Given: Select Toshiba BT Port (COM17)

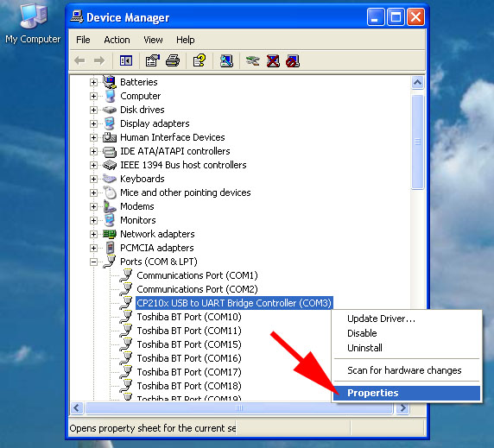Looking at the screenshot, I should (x=189, y=372).
